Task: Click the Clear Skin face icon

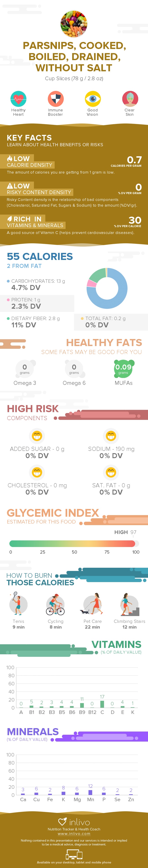Action: tap(130, 99)
